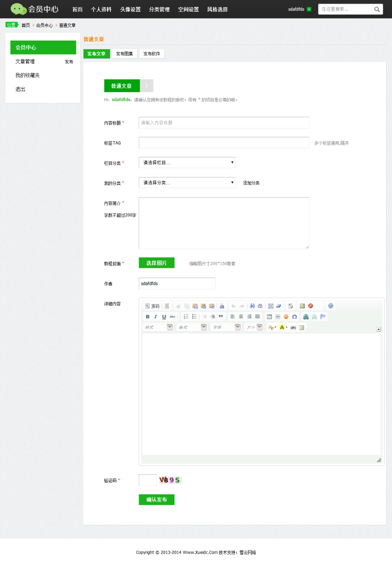Click the Replace icon in editor
The width and height of the screenshot is (392, 566).
(260, 306)
